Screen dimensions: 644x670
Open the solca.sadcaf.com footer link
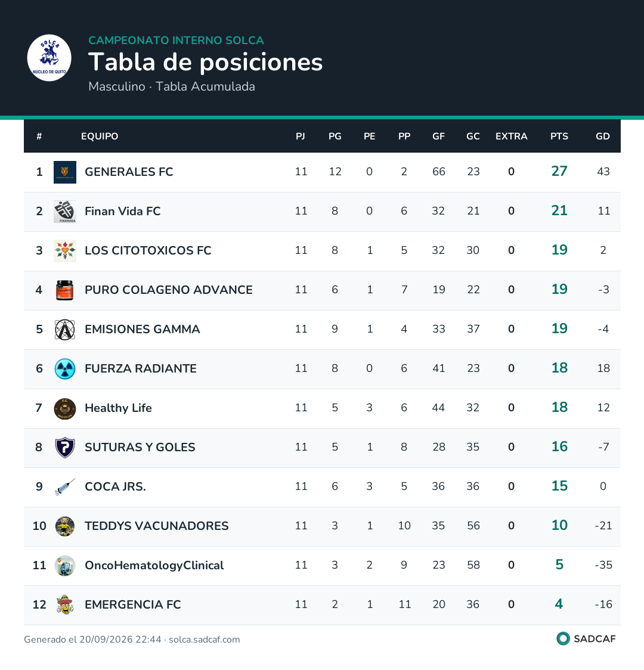[x=205, y=640]
